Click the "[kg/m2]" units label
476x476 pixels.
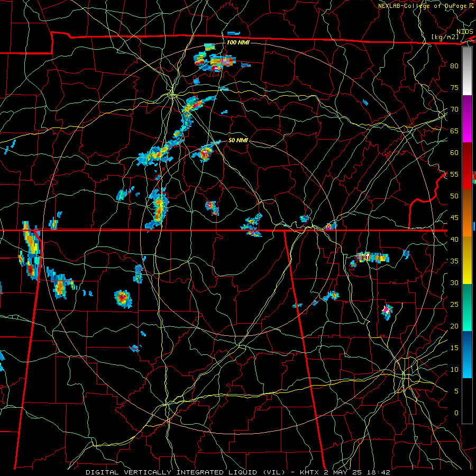tap(445, 37)
